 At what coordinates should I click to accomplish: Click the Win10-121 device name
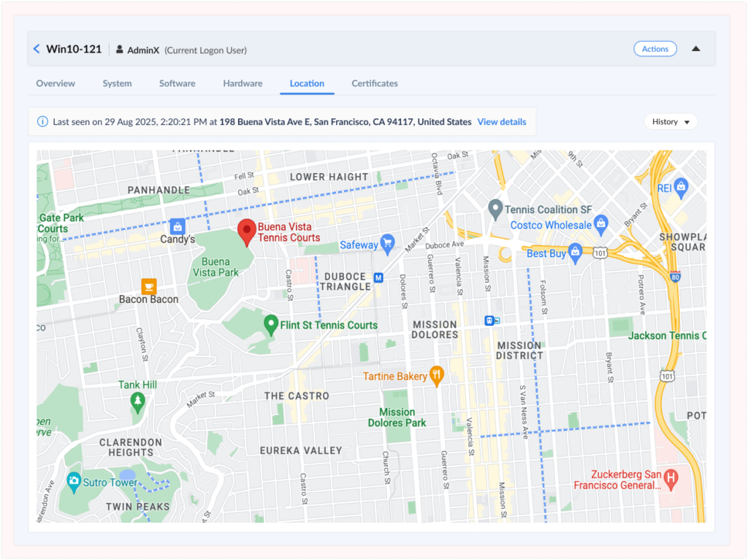(74, 49)
